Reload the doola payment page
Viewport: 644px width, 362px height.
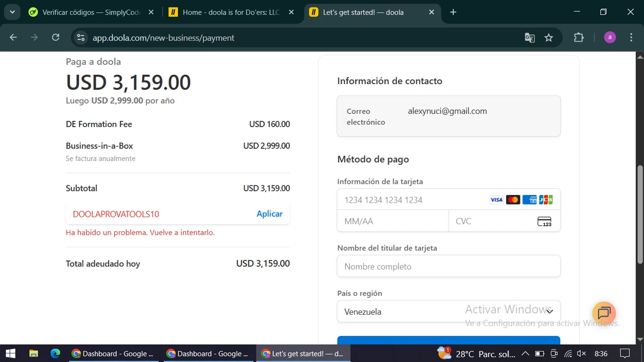point(56,38)
